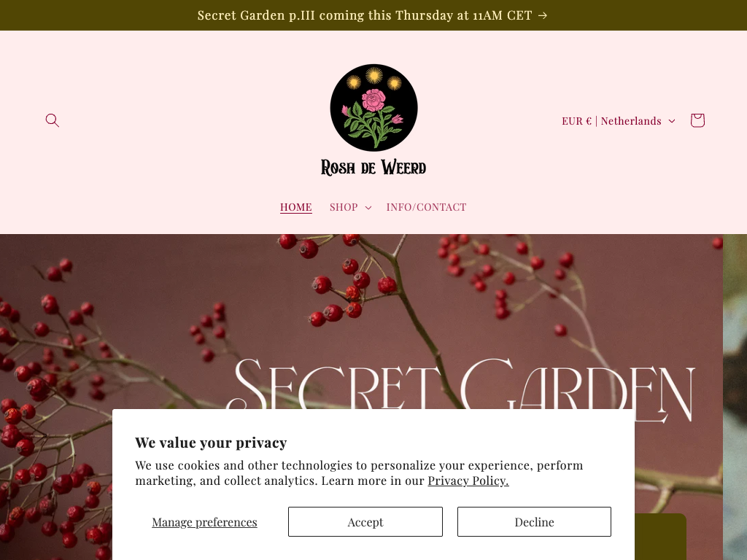The width and height of the screenshot is (747, 560).
Task: Open Manage preferences for cookies
Action: pyautogui.click(x=204, y=522)
